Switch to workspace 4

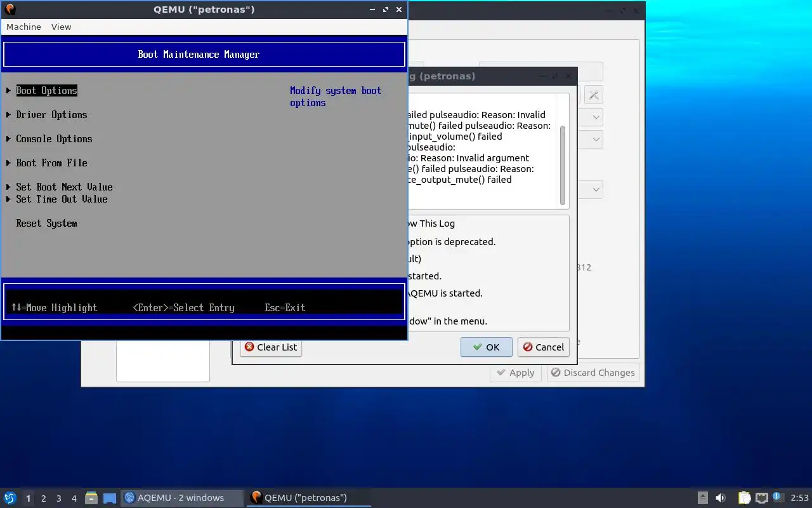click(x=74, y=498)
